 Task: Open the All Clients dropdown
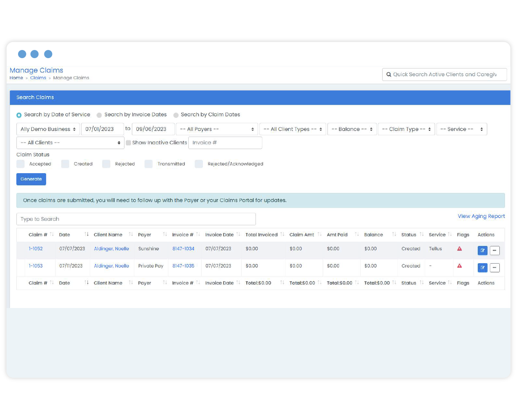70,143
